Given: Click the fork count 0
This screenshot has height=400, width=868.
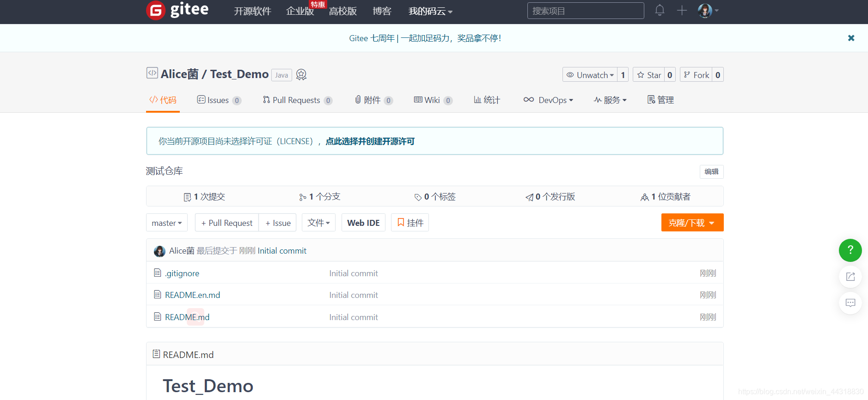Looking at the screenshot, I should pos(718,75).
